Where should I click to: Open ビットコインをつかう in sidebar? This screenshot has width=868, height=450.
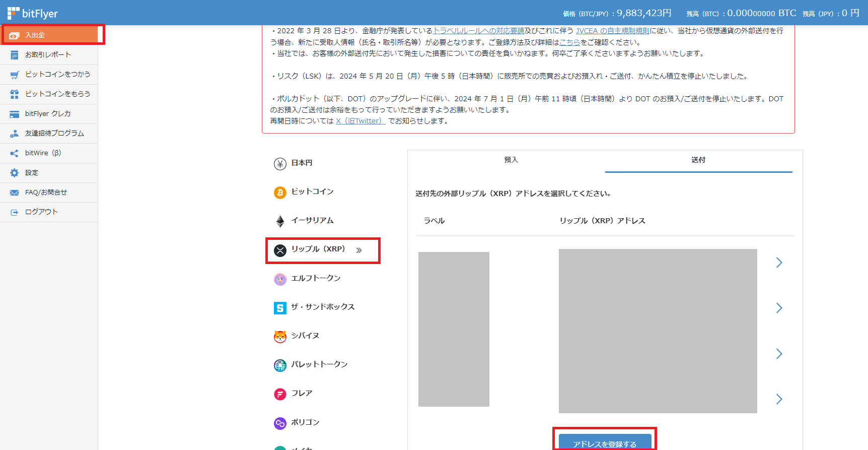pyautogui.click(x=49, y=74)
